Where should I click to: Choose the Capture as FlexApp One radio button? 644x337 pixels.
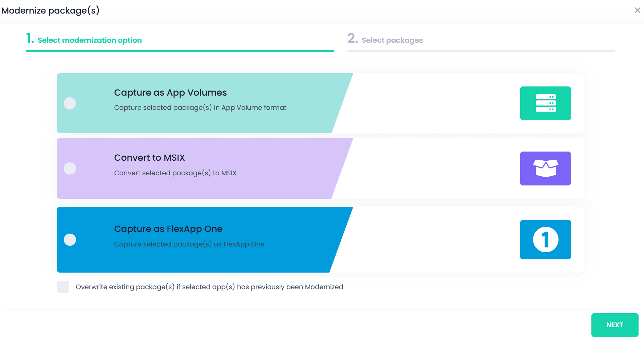point(70,240)
